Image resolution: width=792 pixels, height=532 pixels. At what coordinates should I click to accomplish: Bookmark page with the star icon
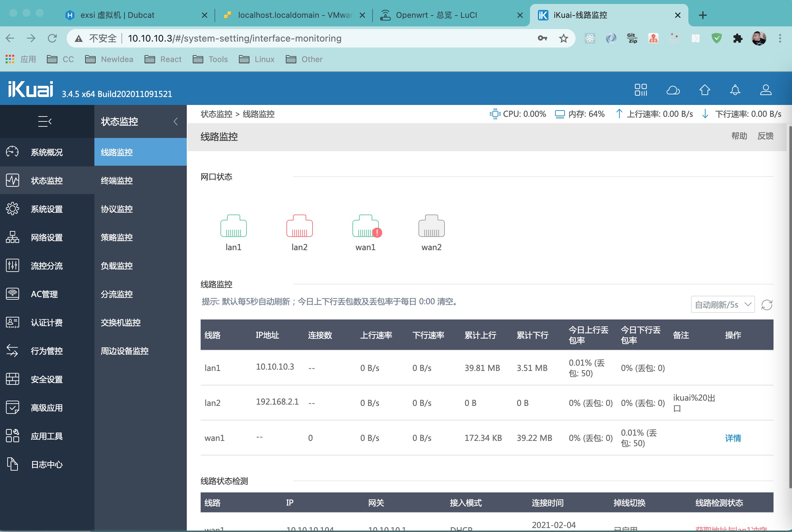(563, 38)
